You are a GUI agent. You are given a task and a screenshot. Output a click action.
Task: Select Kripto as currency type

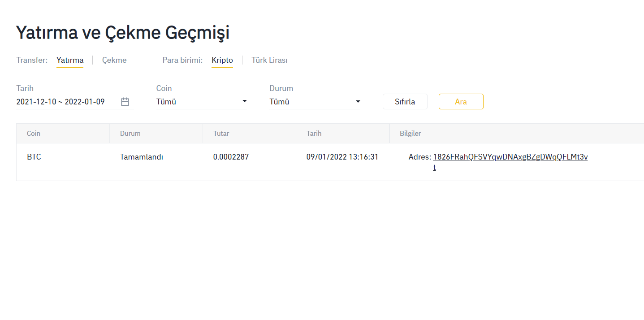click(222, 60)
